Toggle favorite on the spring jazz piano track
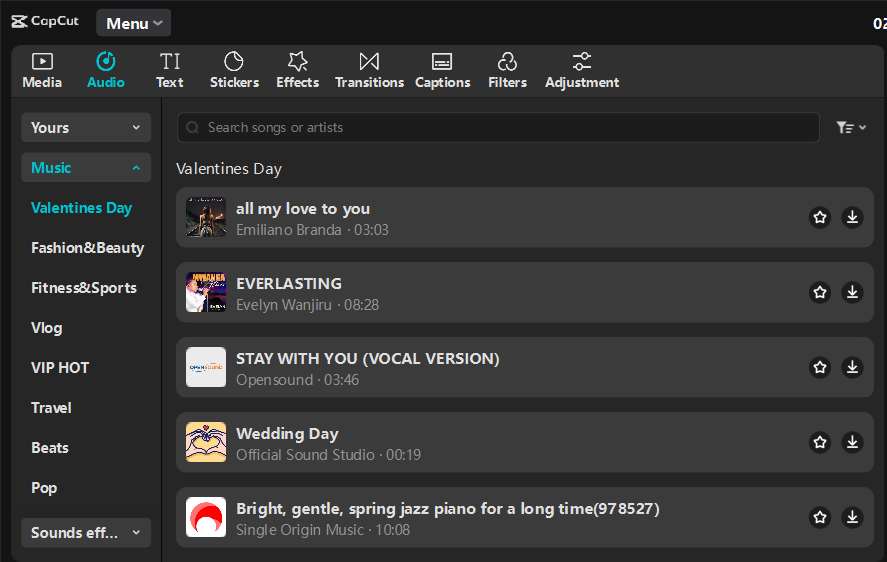The height and width of the screenshot is (562, 887). tap(820, 517)
